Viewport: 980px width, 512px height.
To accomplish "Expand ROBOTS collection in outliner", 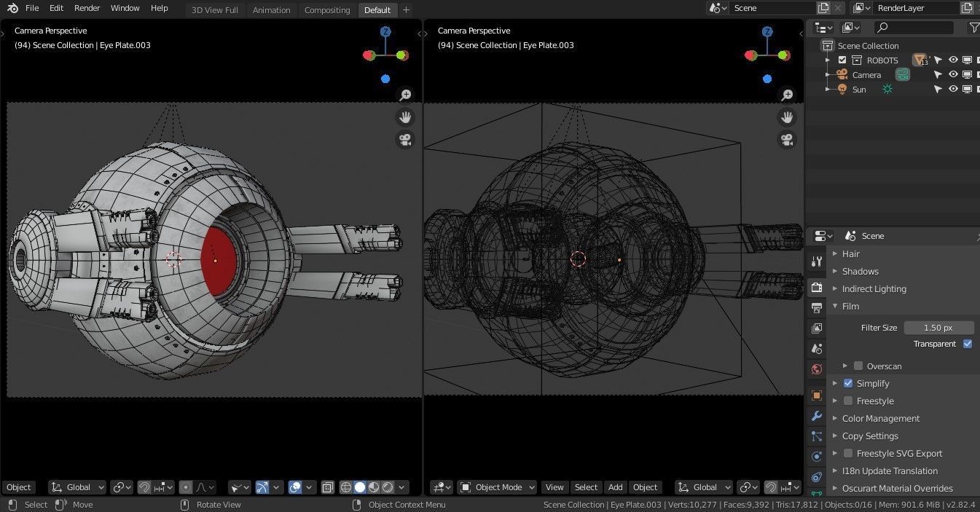I will 828,60.
